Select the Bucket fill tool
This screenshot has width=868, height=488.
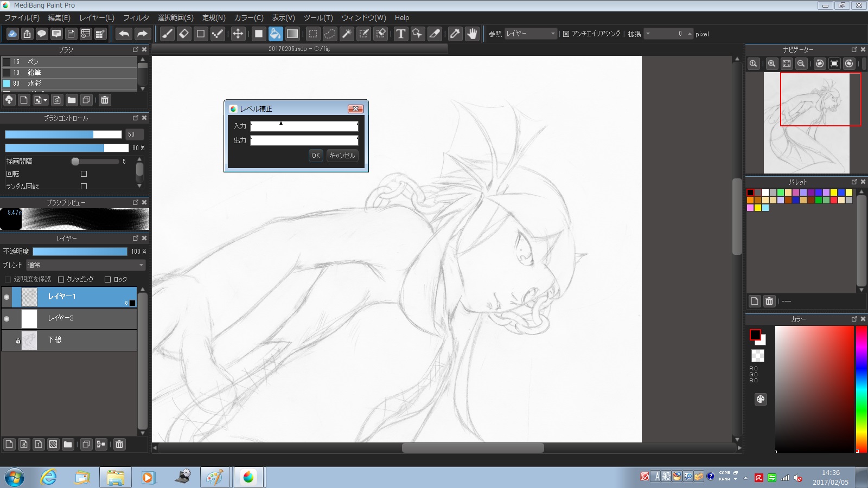coord(276,34)
